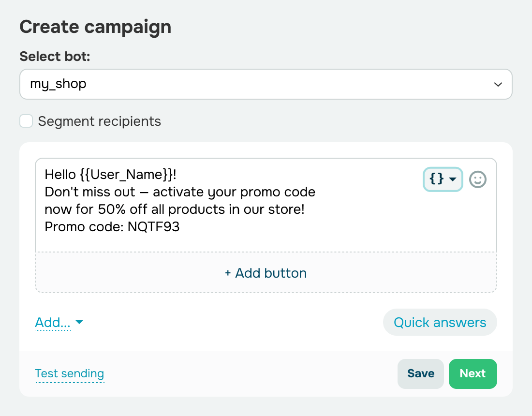Click the triangle arrow next to Add...
The height and width of the screenshot is (416, 532).
point(79,322)
